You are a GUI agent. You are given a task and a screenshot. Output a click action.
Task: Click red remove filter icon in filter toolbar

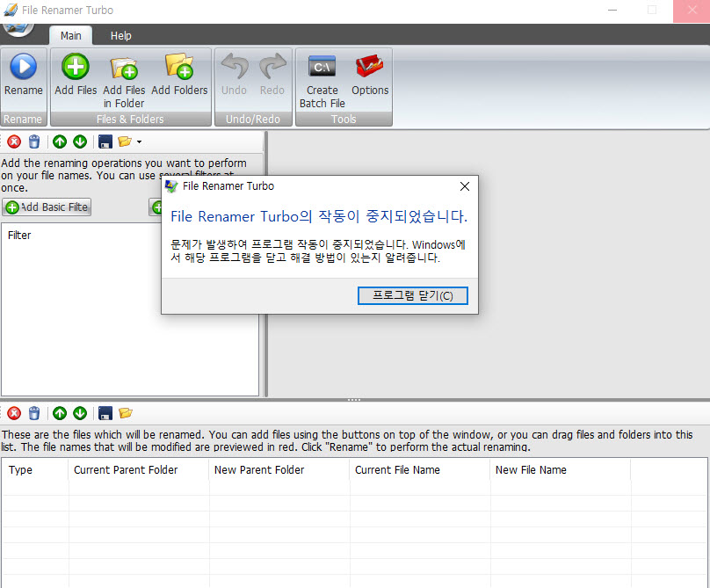coord(14,142)
